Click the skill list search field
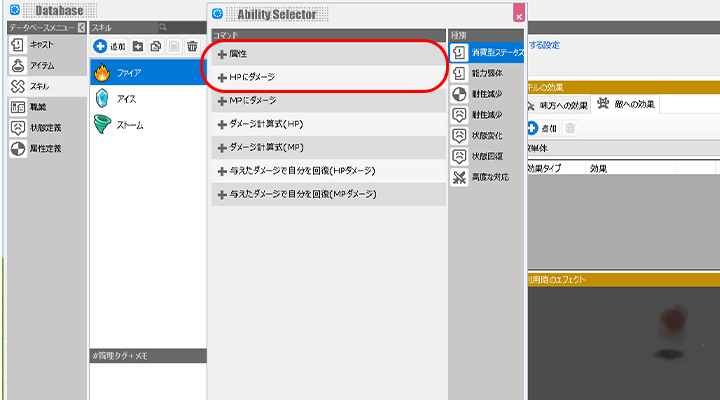 180,27
